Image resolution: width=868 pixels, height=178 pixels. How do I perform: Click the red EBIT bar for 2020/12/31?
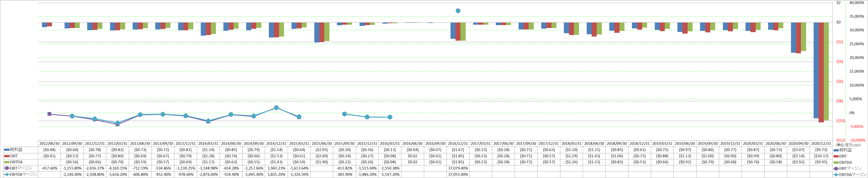[821, 72]
